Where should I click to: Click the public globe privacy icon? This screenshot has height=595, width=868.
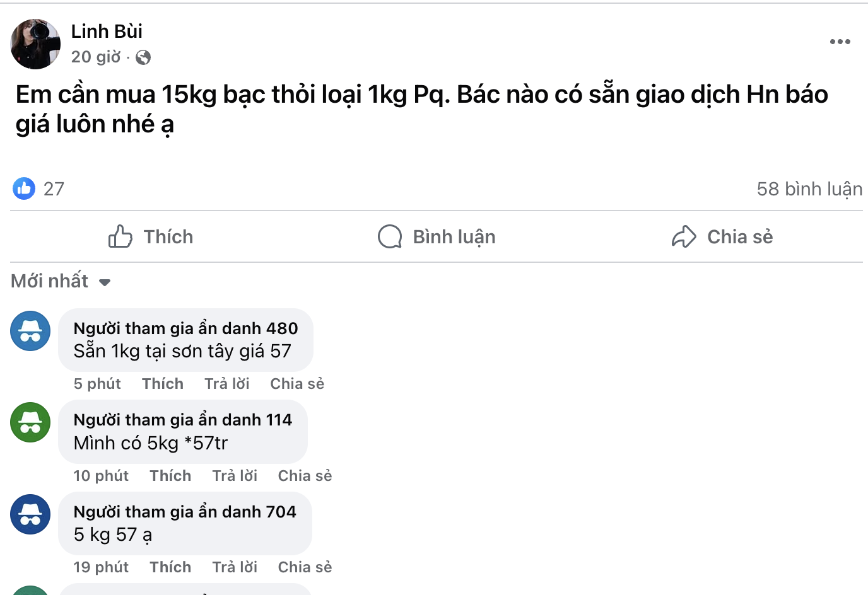143,57
